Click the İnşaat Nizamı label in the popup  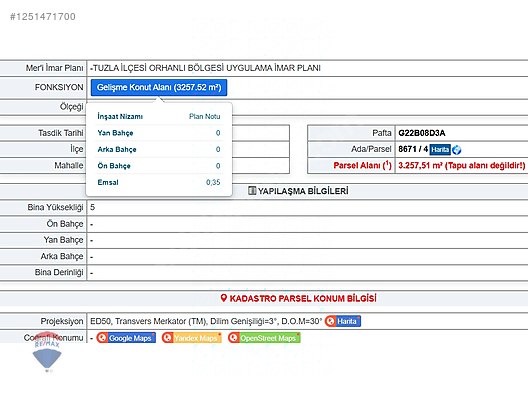(x=120, y=117)
